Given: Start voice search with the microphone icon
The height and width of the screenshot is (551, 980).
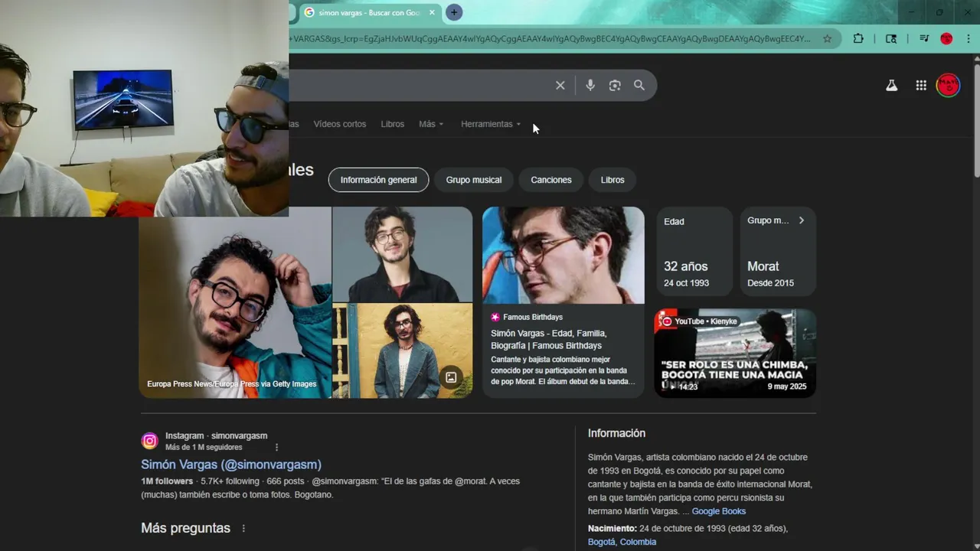Looking at the screenshot, I should pyautogui.click(x=590, y=86).
